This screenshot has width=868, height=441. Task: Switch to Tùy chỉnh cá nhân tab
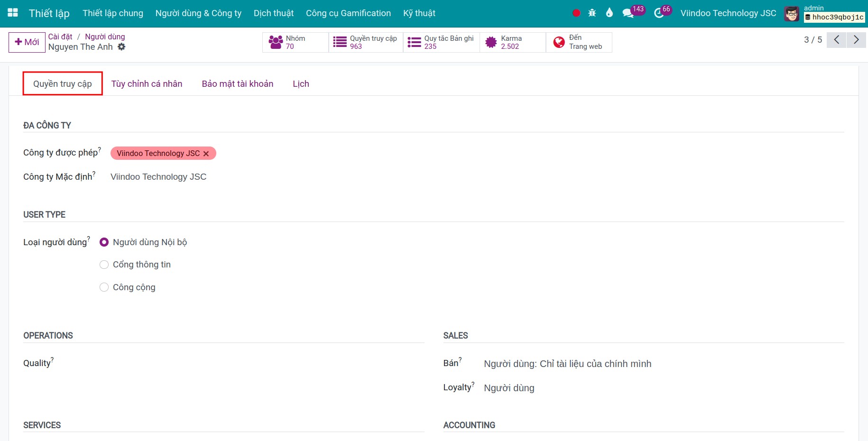click(x=147, y=84)
